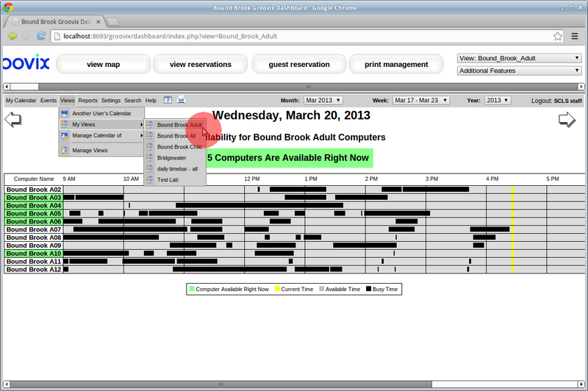This screenshot has width=588, height=391.
Task: Select the Bound Brook Child view
Action: tap(175, 147)
